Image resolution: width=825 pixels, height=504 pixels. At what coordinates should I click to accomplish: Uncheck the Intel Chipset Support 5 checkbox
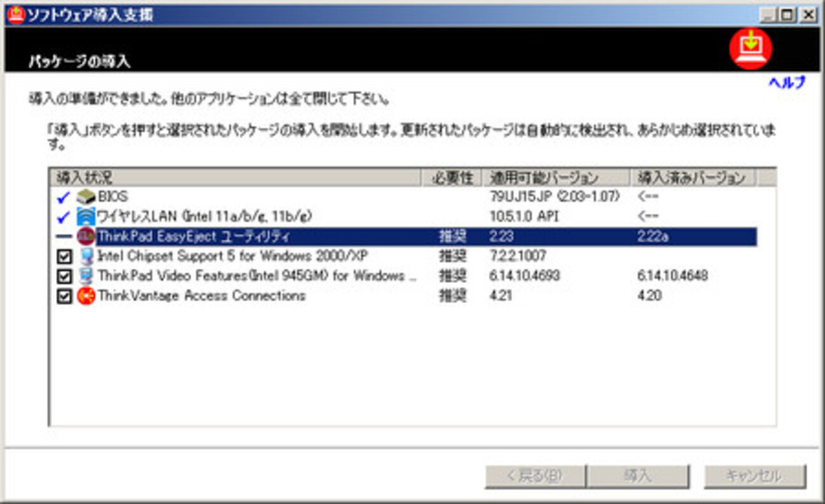point(64,257)
